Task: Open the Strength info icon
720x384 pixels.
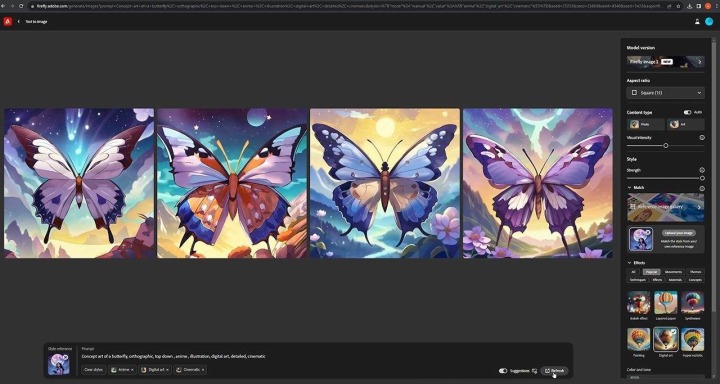Action: coord(702,170)
